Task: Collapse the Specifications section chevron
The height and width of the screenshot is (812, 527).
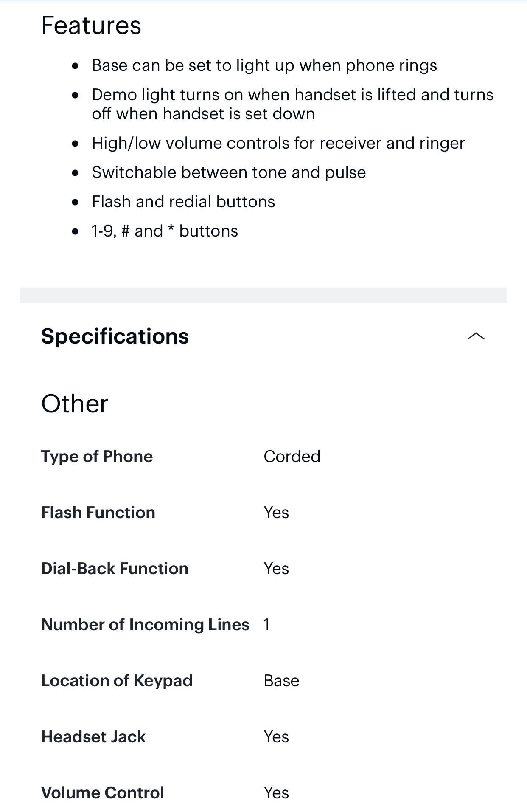Action: coord(476,336)
